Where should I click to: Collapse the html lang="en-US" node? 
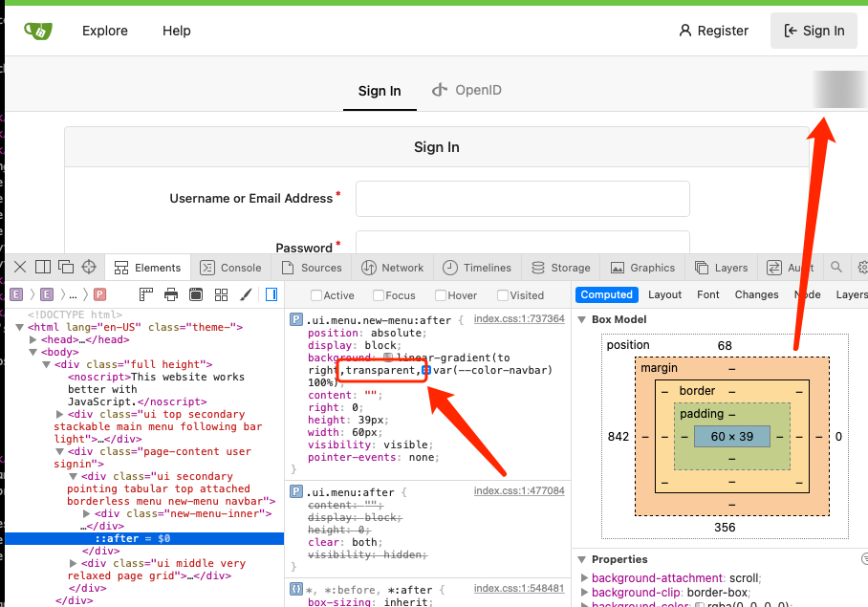click(x=19, y=328)
